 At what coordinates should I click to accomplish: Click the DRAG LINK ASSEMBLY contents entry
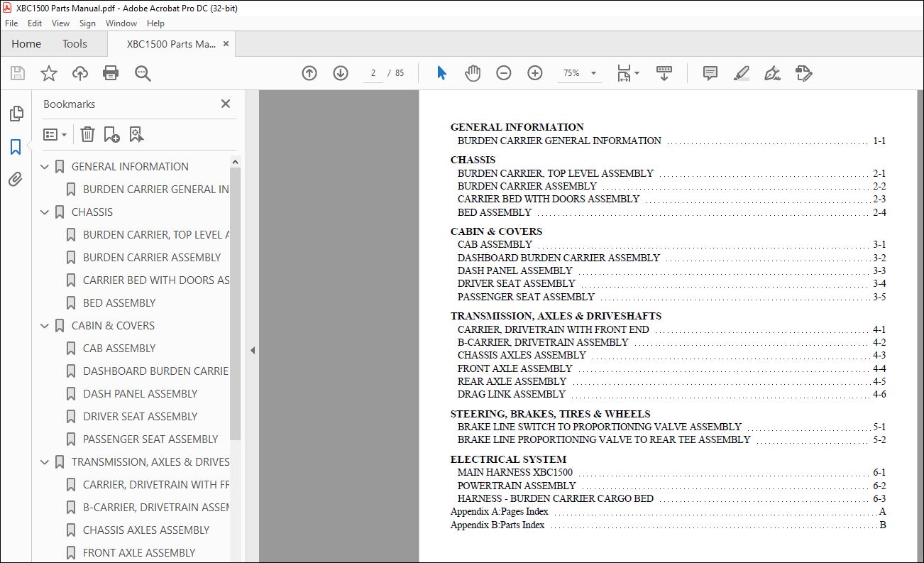tap(512, 395)
